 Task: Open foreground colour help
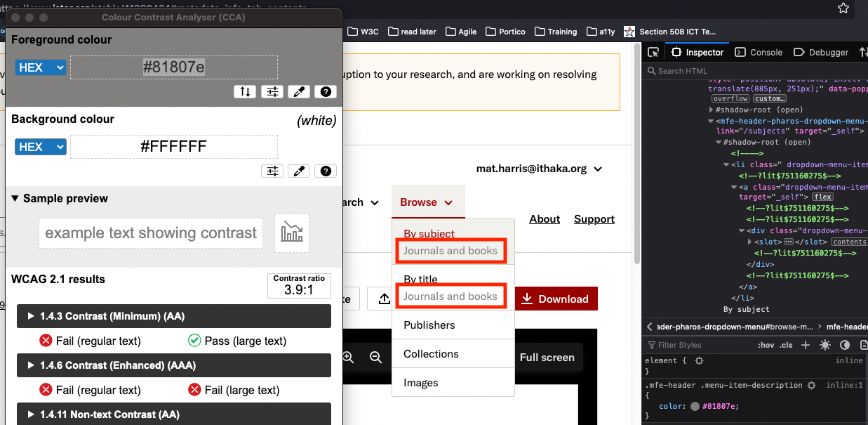(325, 91)
